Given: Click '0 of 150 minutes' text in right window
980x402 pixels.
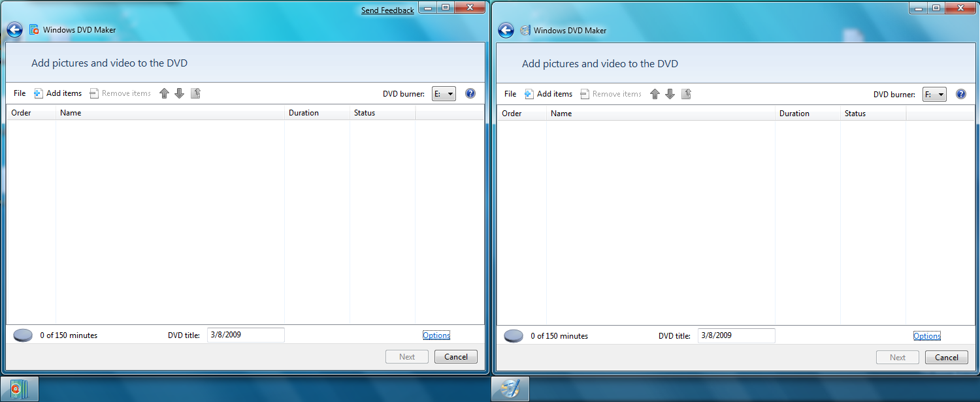Looking at the screenshot, I should [559, 336].
